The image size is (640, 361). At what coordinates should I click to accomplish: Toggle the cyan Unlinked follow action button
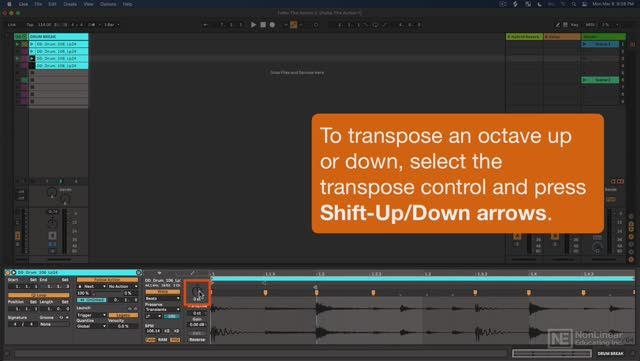pyautogui.click(x=92, y=300)
